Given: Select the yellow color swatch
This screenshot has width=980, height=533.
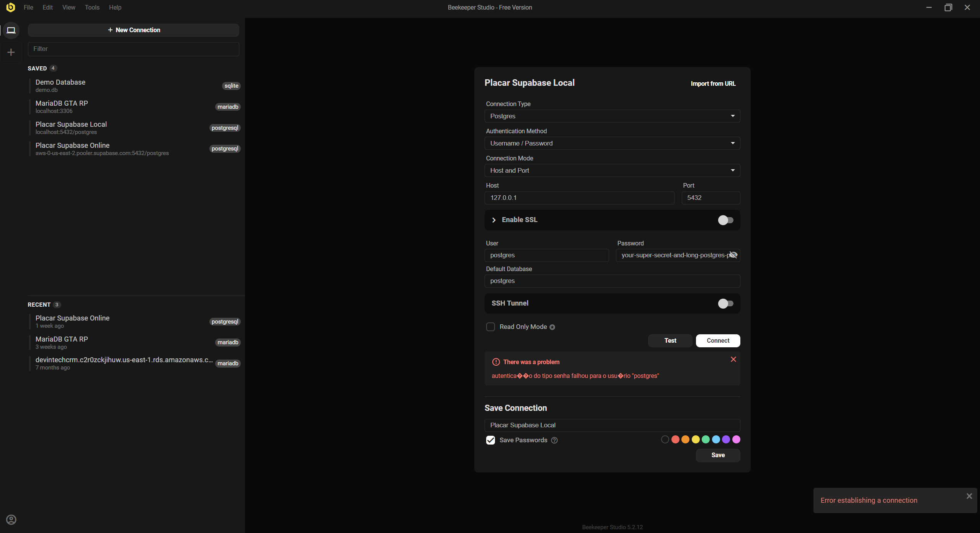Looking at the screenshot, I should tap(696, 440).
